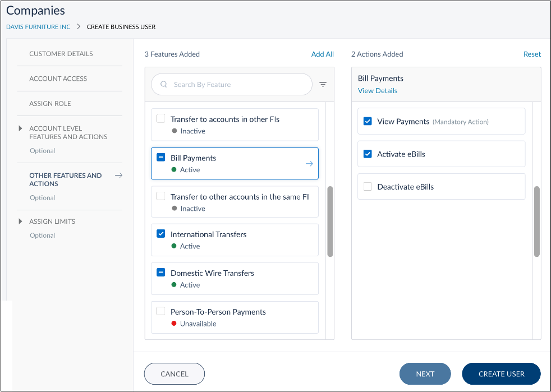Viewport: 551px width, 392px height.
Task: Expand the Assign Limits section triangle
Action: point(21,222)
